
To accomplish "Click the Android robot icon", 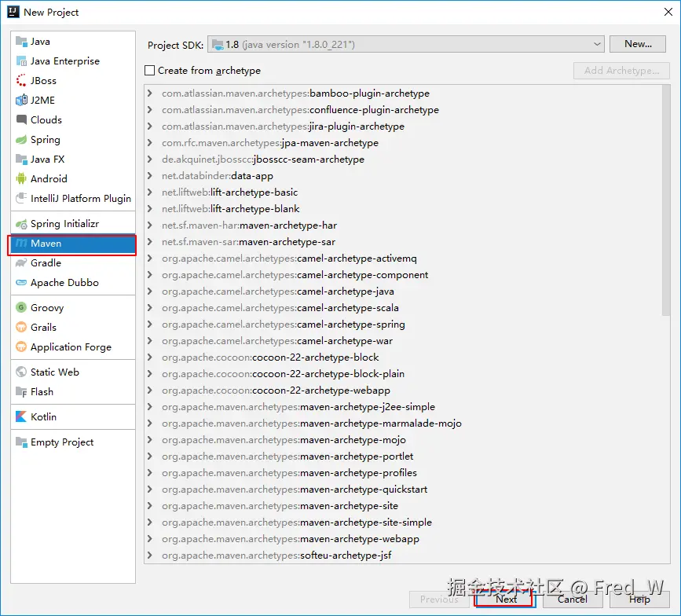I will tap(21, 178).
